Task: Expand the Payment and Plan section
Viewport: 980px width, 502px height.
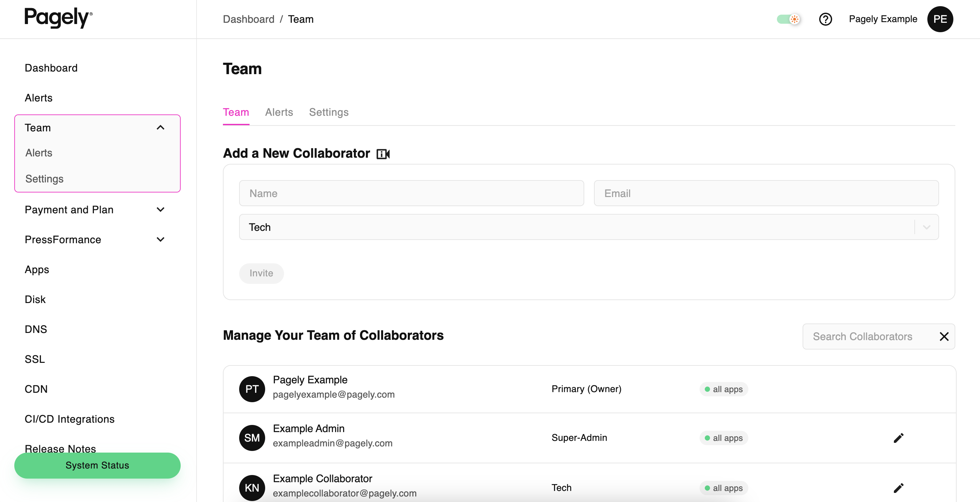Action: (161, 210)
